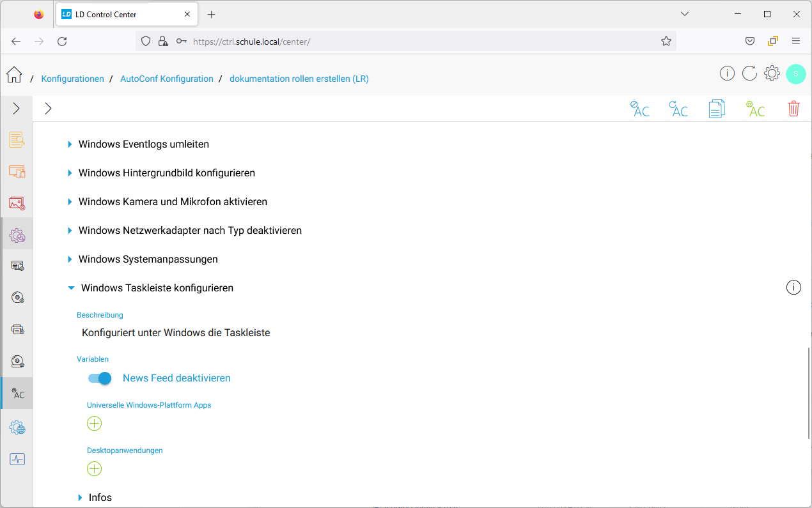Open a new browser tab
The image size is (812, 508).
[212, 14]
